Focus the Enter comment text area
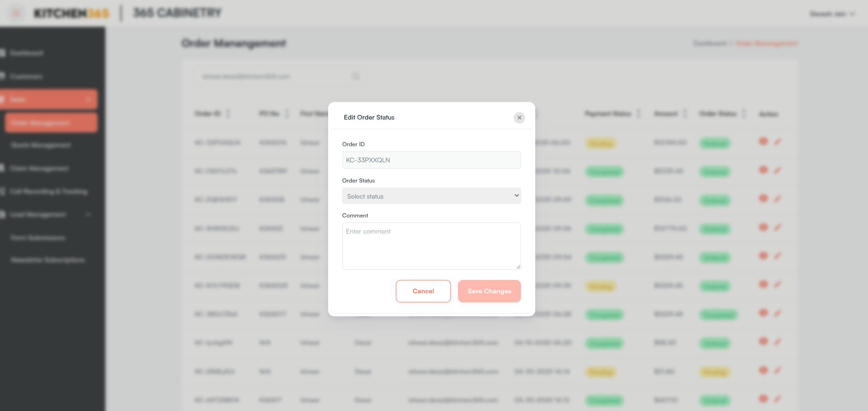 coord(431,246)
